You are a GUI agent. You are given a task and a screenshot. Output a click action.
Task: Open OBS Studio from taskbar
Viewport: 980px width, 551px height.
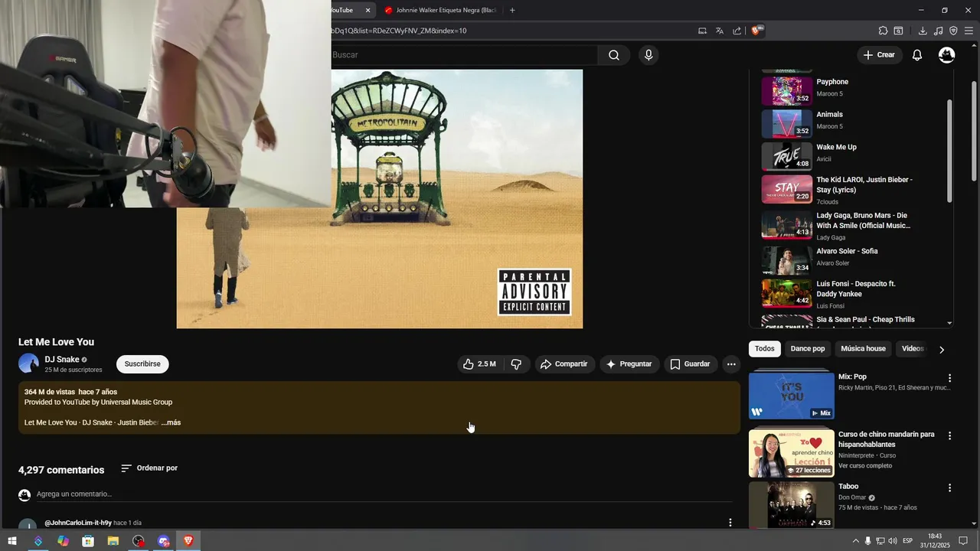point(138,541)
